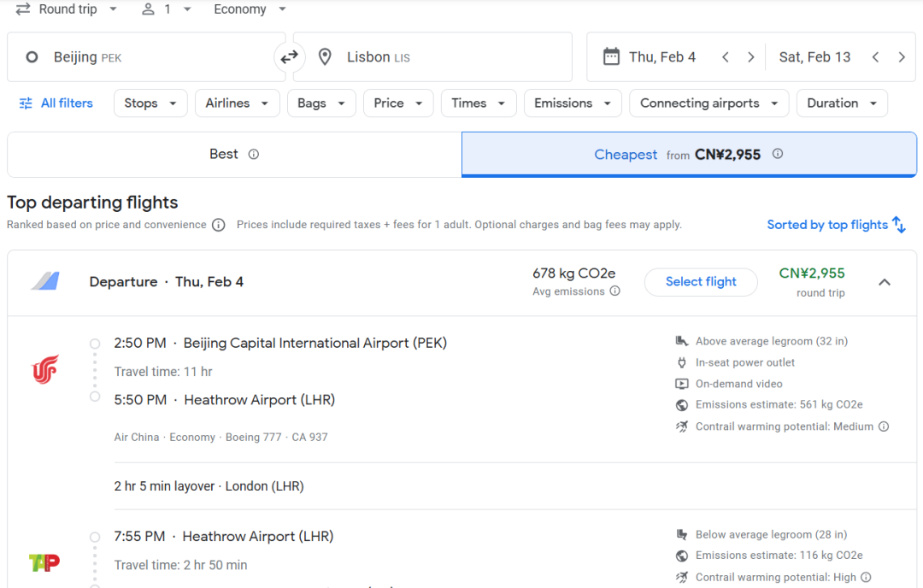Open the Duration filter
This screenshot has width=923, height=588.
(x=843, y=103)
